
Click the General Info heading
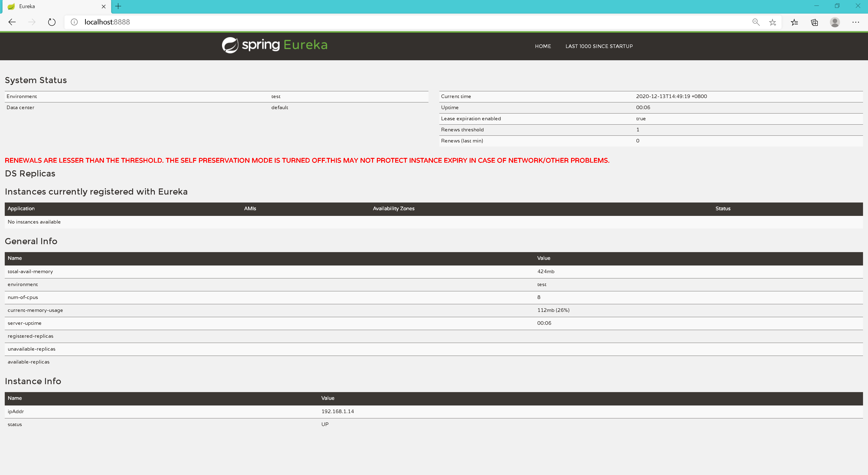pyautogui.click(x=31, y=241)
